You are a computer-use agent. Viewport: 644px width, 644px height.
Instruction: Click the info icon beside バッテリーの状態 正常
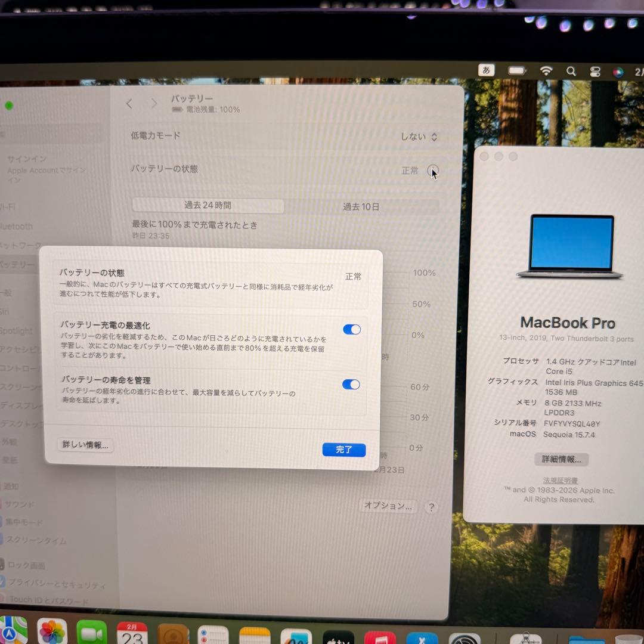coord(432,170)
